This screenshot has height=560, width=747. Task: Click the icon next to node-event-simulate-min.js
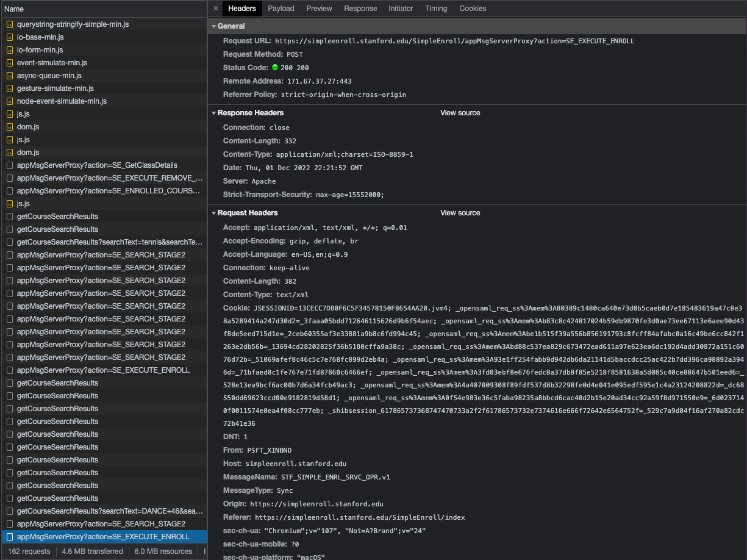pyautogui.click(x=9, y=101)
